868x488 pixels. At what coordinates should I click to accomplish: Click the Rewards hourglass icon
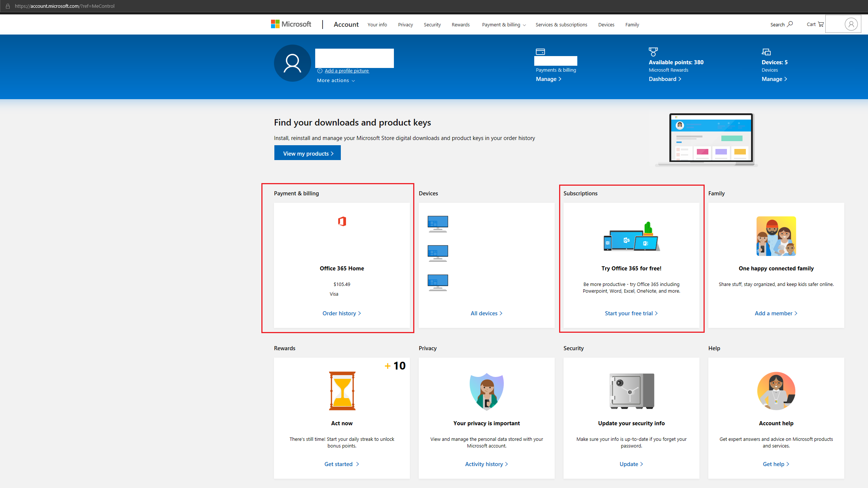click(342, 391)
